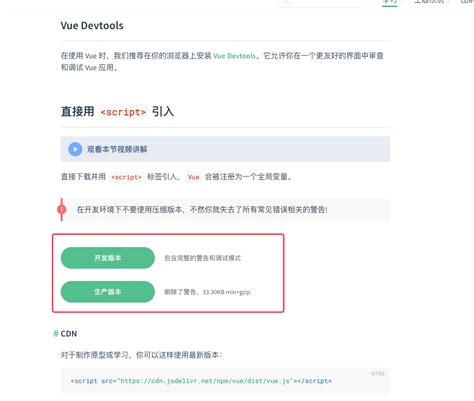Download the 生产版本 production build

pos(108,292)
